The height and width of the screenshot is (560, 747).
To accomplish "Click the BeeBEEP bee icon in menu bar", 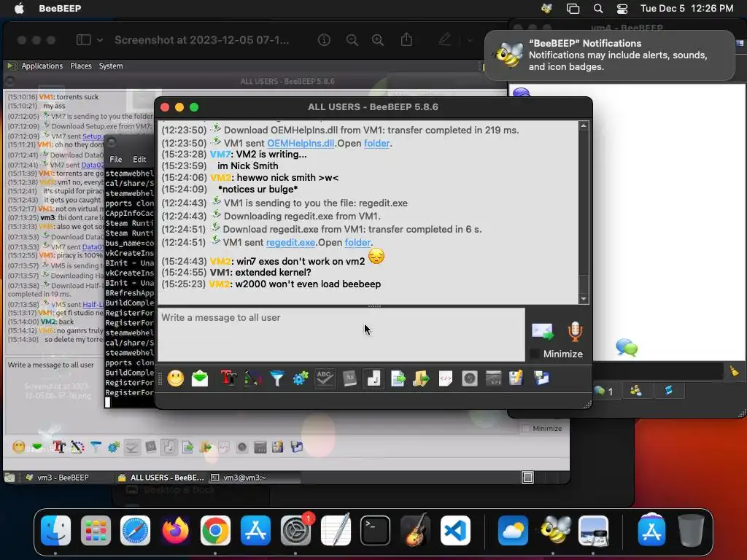I will [x=546, y=9].
